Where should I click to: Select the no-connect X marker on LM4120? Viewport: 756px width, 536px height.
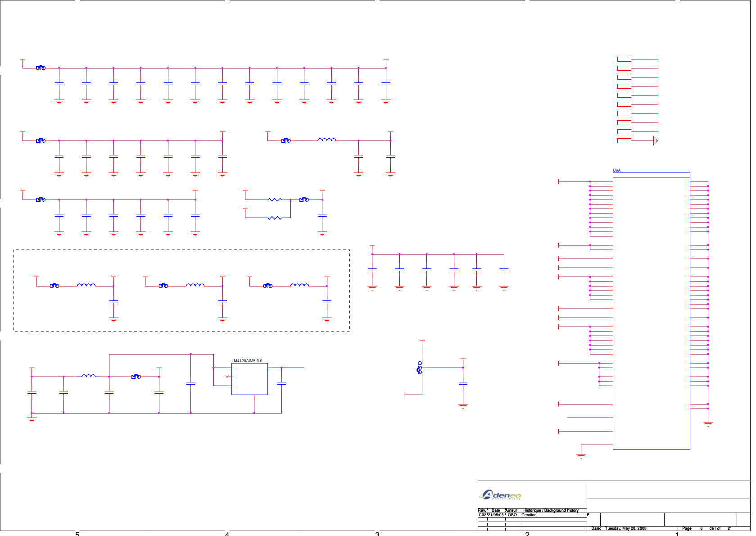tap(227, 377)
